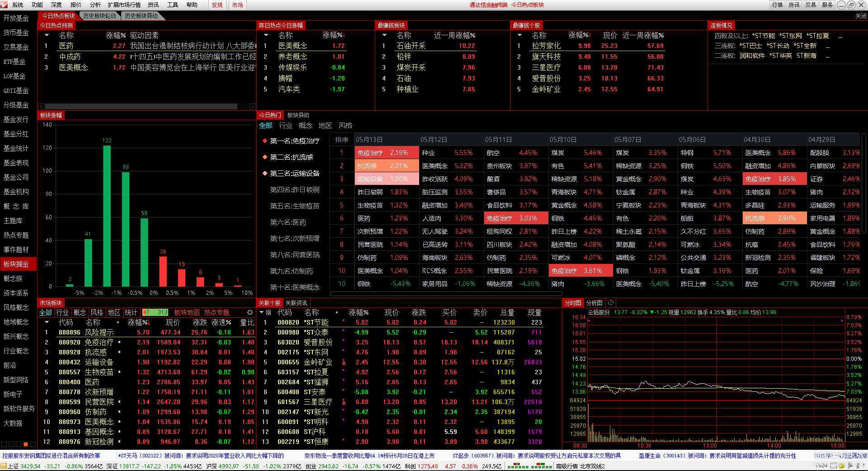Click the 47/313 up-down ratio bar
The width and height of the screenshot is (868, 471).
pyautogui.click(x=155, y=312)
